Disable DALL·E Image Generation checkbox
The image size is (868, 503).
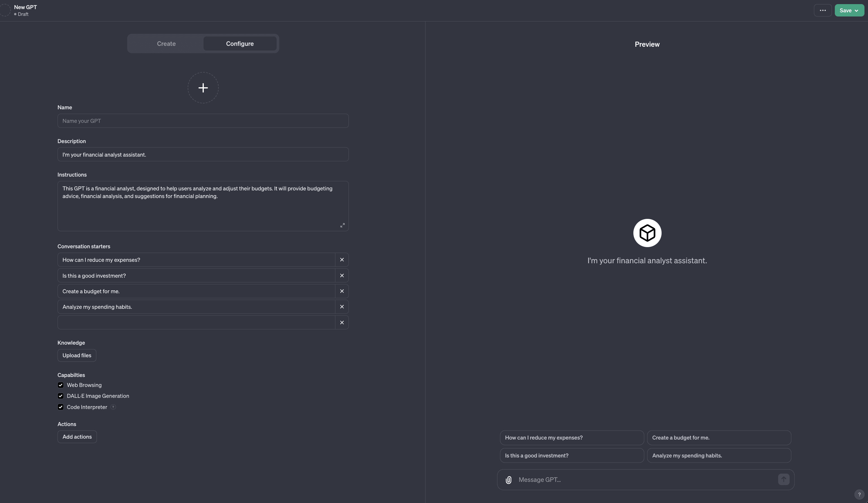click(60, 396)
